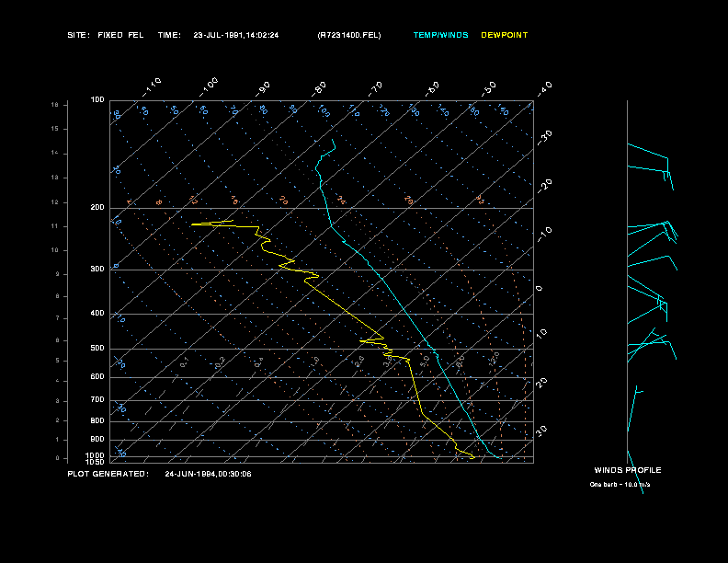Click the 'WINDS PROFILE' caption
728x563 pixels.
tap(628, 470)
